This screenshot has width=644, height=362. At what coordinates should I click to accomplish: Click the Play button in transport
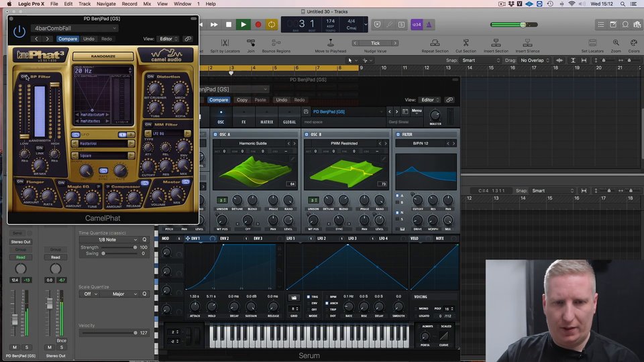[243, 25]
